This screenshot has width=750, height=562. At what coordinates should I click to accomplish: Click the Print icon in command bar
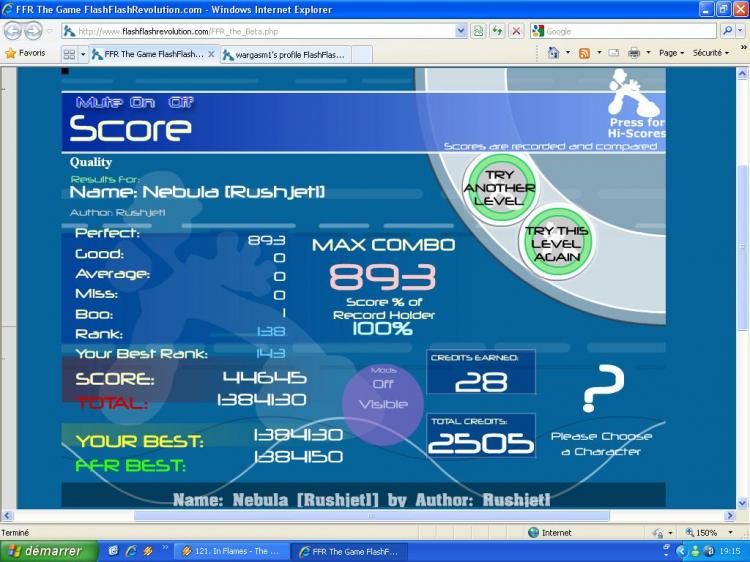pos(633,53)
